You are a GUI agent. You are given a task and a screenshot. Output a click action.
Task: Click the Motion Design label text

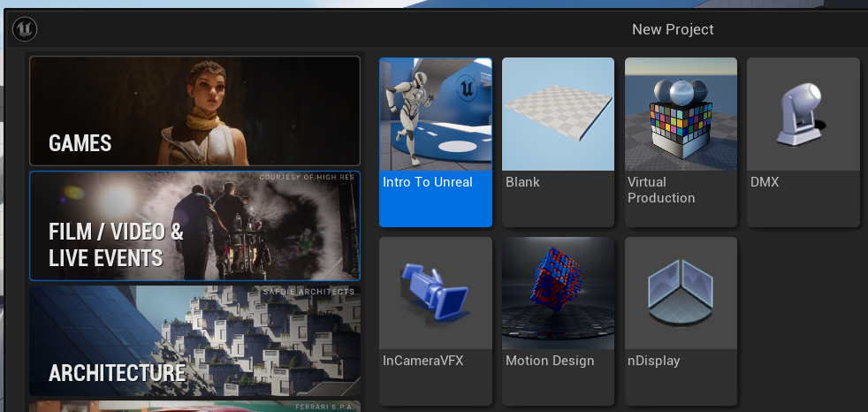pos(550,361)
